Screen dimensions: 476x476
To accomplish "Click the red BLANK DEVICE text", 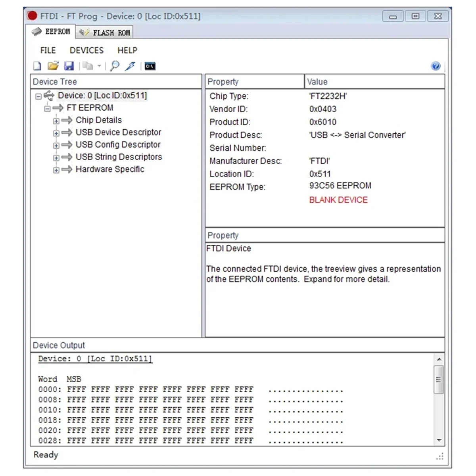I will pyautogui.click(x=338, y=200).
